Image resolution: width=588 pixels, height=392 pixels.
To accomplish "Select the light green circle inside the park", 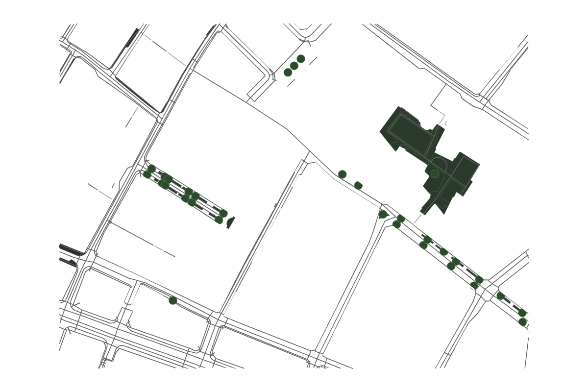I will 435,174.
